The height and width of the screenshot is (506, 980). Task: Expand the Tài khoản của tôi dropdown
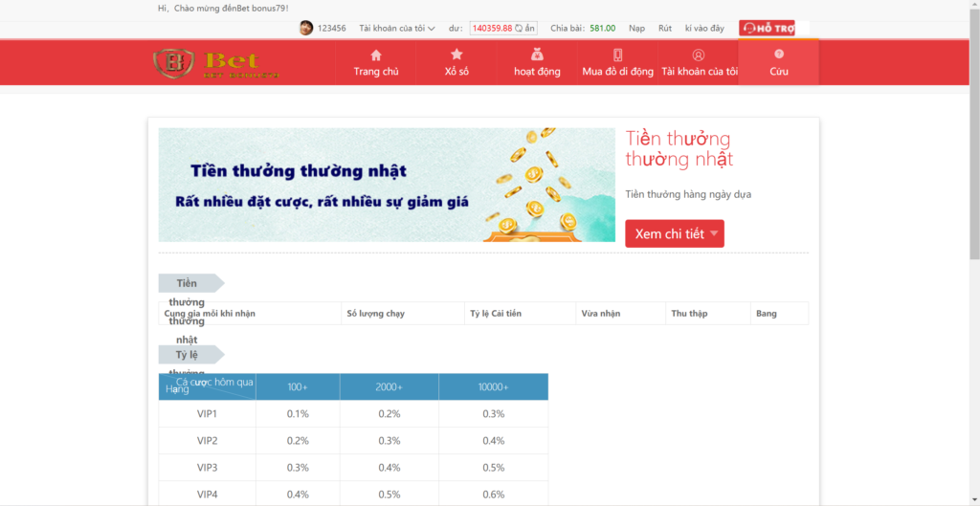[397, 29]
